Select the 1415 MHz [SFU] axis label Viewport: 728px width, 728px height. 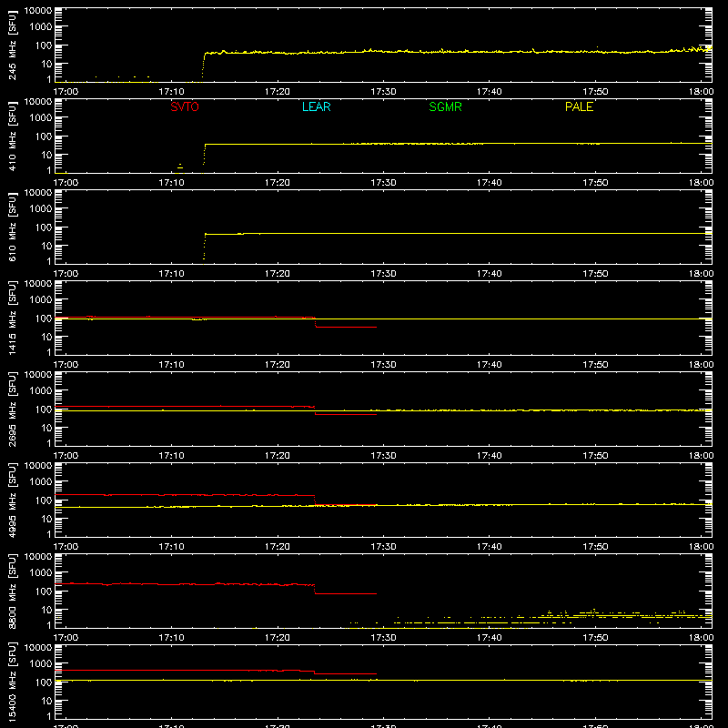point(12,318)
